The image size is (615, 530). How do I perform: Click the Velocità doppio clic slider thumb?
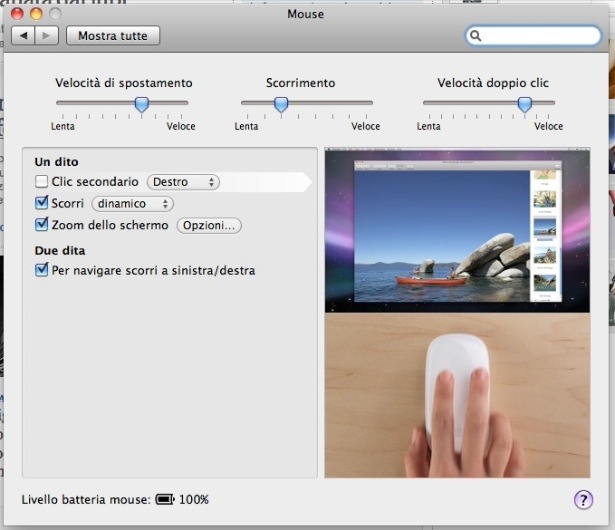[524, 104]
